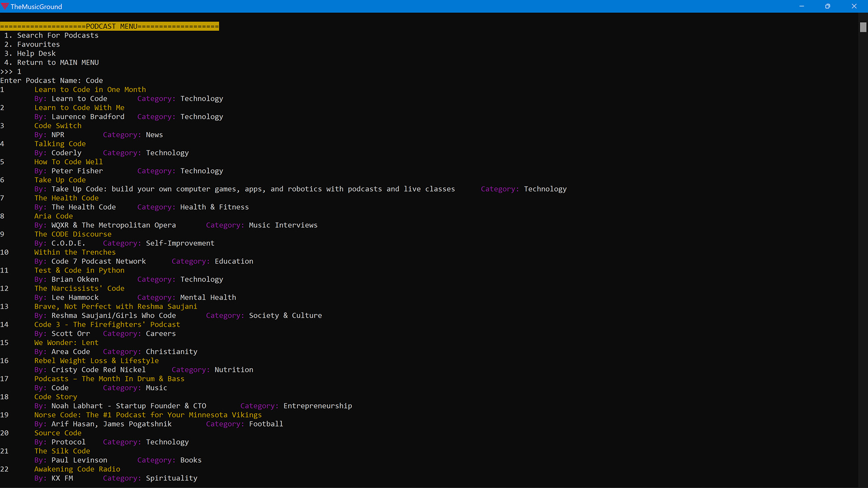The height and width of the screenshot is (488, 868).
Task: Click author 'Code 7 Podcast Network'
Action: pyautogui.click(x=99, y=261)
